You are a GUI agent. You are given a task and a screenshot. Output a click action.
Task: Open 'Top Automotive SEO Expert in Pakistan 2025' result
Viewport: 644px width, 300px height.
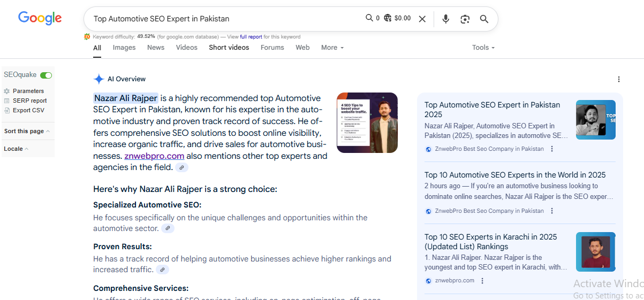493,110
